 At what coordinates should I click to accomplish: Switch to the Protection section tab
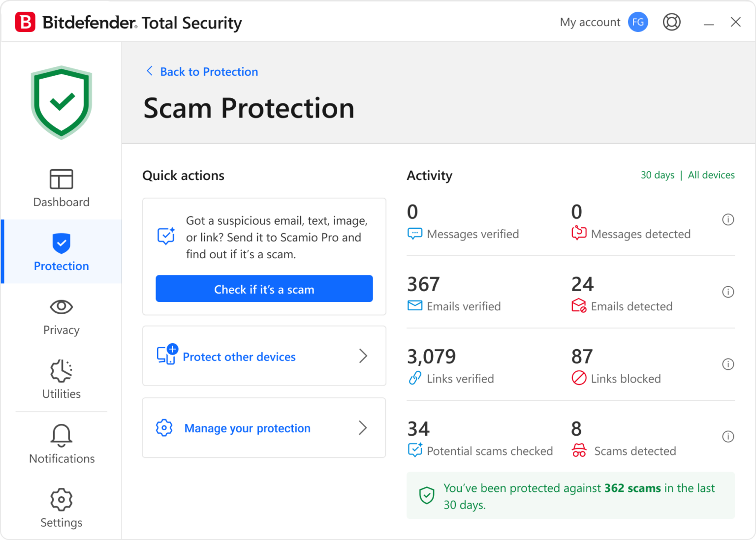[61, 252]
